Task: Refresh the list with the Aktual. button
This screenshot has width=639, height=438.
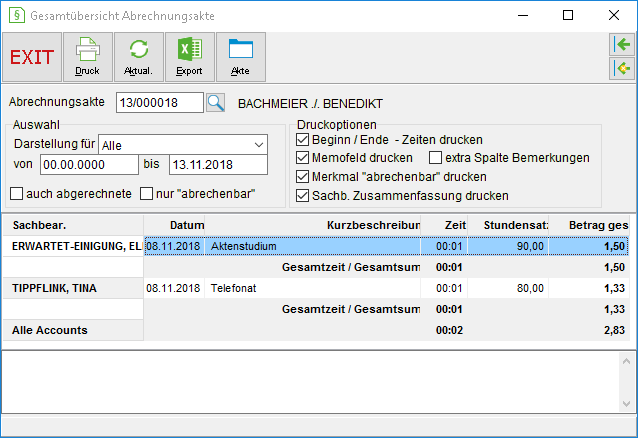Action: [x=139, y=57]
